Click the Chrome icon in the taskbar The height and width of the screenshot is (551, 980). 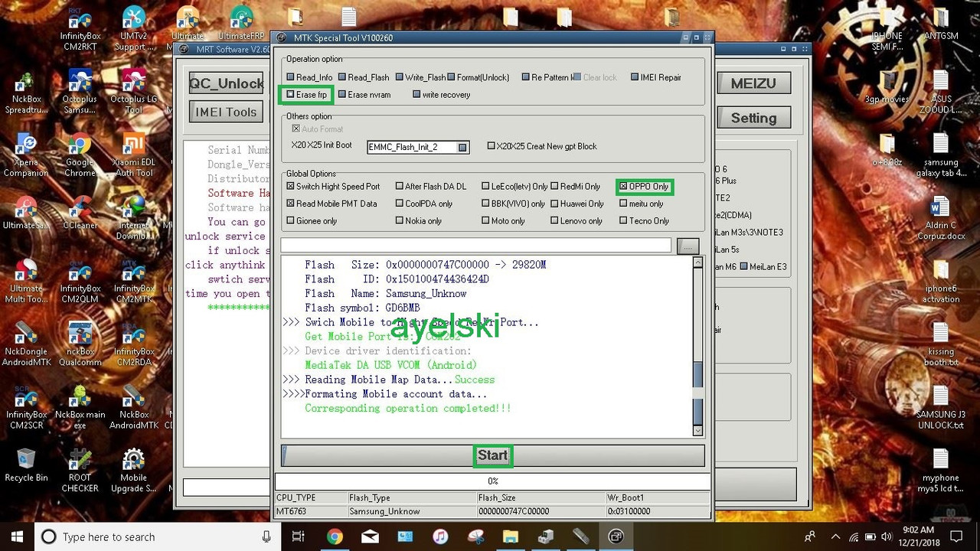(335, 536)
